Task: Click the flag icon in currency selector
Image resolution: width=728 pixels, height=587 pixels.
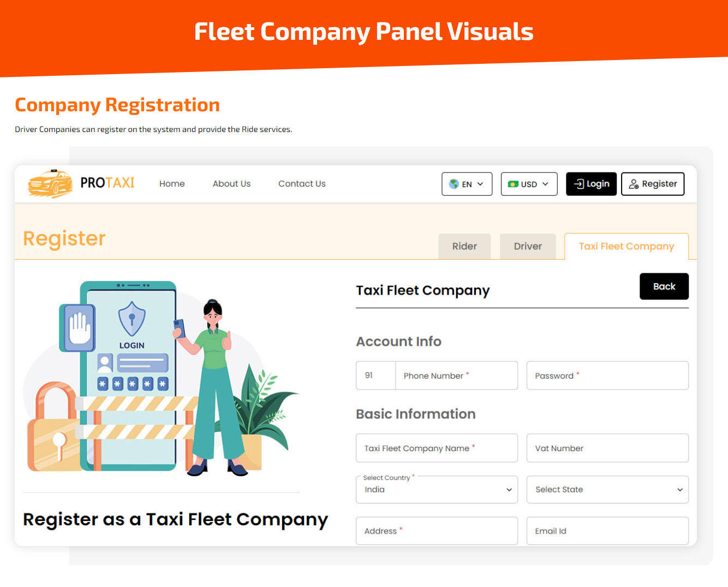Action: pos(514,184)
